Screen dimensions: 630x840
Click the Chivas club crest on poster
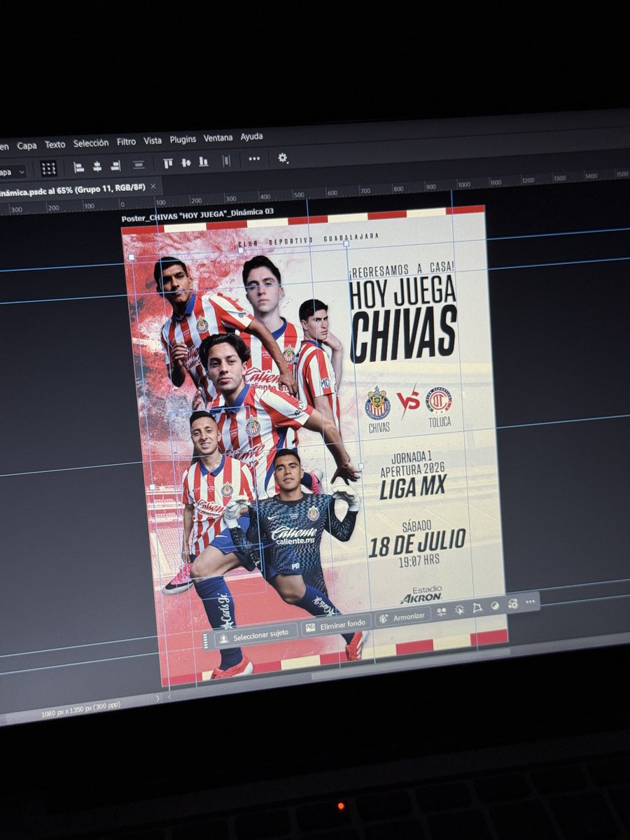378,403
